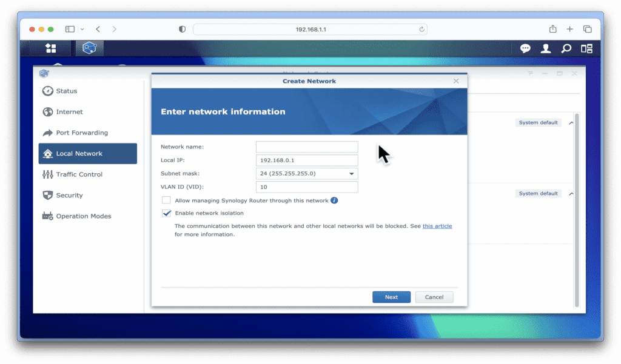Click the Safari share icon
621x364 pixels.
tap(553, 29)
